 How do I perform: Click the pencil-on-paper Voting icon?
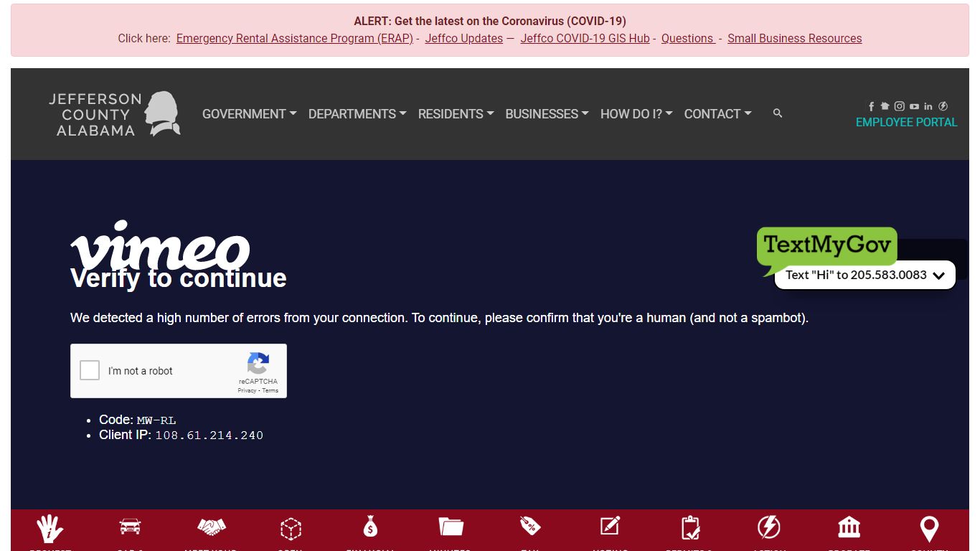point(610,526)
